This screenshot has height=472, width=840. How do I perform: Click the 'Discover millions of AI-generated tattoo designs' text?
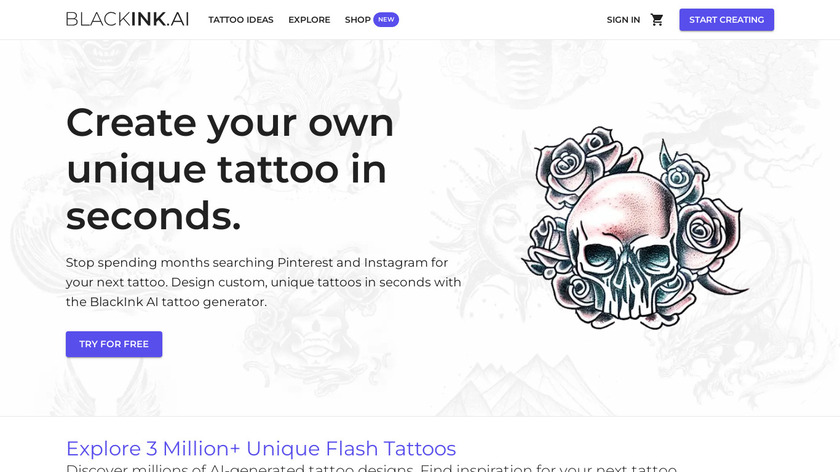[x=371, y=468]
